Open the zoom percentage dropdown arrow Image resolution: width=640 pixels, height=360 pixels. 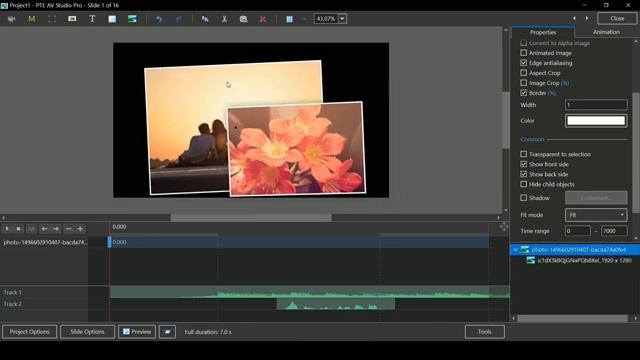(x=342, y=18)
